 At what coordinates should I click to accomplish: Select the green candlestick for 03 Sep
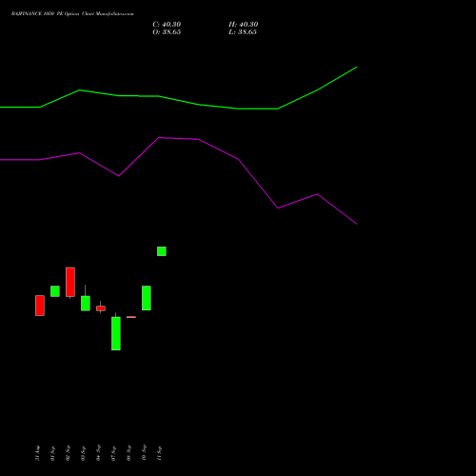[86, 303]
